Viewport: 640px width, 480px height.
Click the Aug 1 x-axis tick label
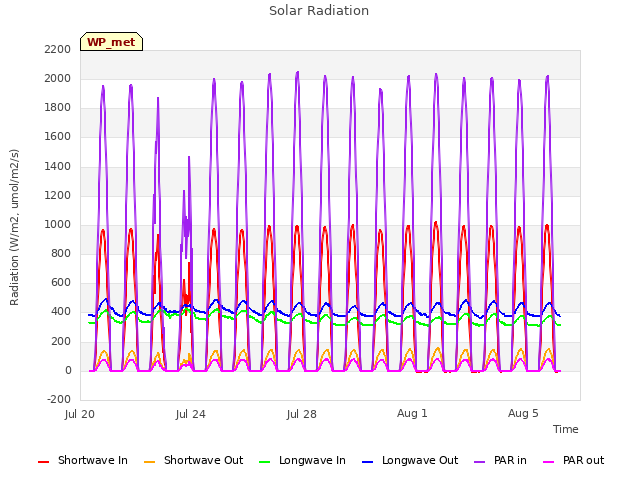pos(412,413)
